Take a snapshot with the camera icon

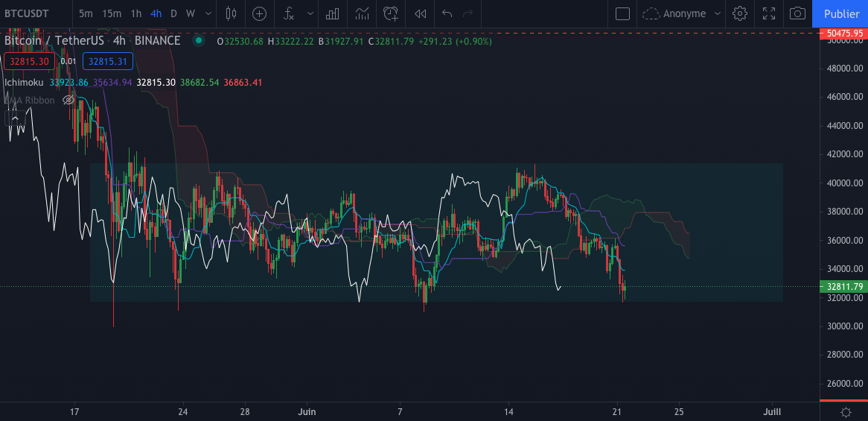pyautogui.click(x=798, y=13)
